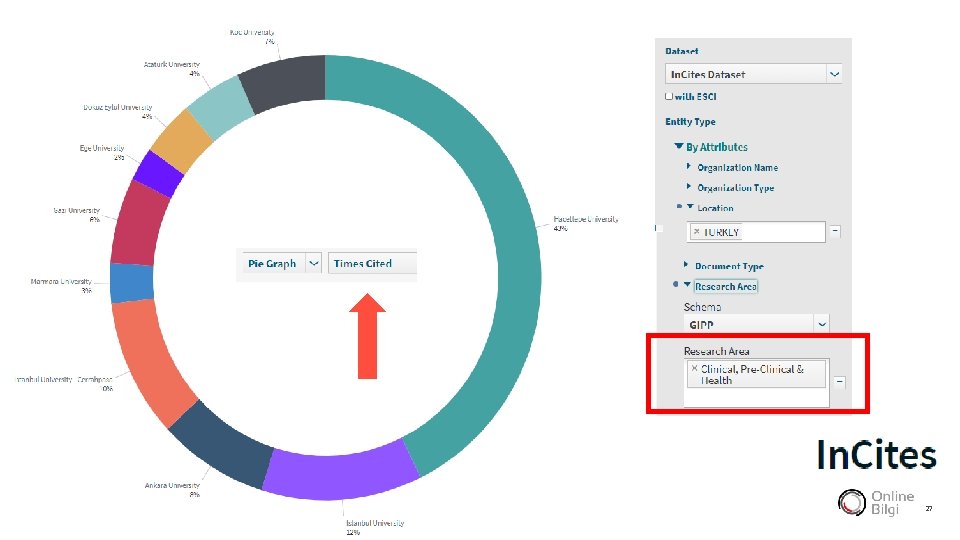The image size is (960, 540).
Task: Click the Location input field
Action: click(756, 232)
